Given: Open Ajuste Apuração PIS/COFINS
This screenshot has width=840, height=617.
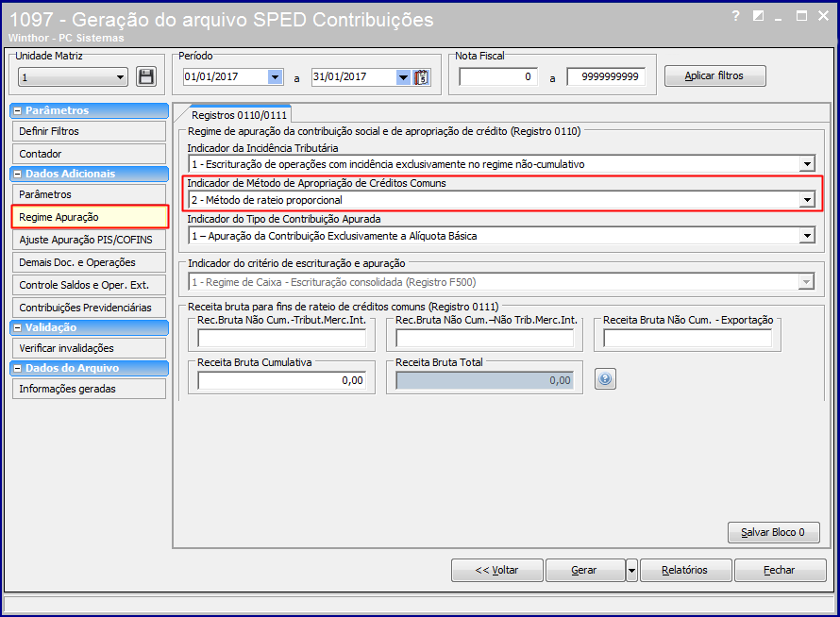Looking at the screenshot, I should pos(89,240).
